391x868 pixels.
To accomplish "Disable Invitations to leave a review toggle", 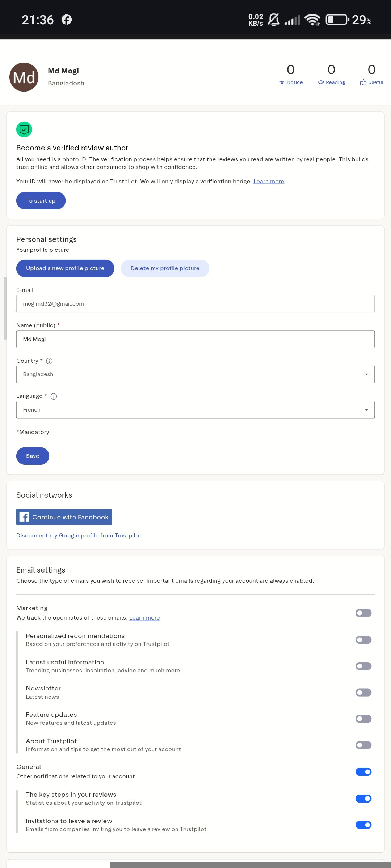I will [363, 825].
